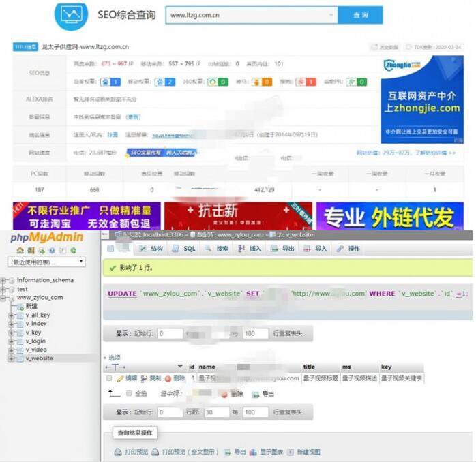Expand the v_video table node
The image size is (476, 462).
pos(11,350)
